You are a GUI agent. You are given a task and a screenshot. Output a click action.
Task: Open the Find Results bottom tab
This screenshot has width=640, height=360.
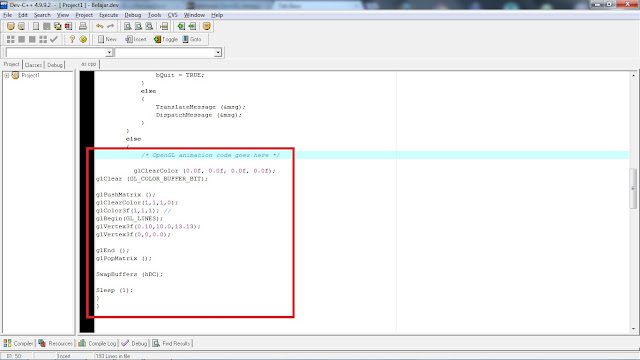(171, 344)
